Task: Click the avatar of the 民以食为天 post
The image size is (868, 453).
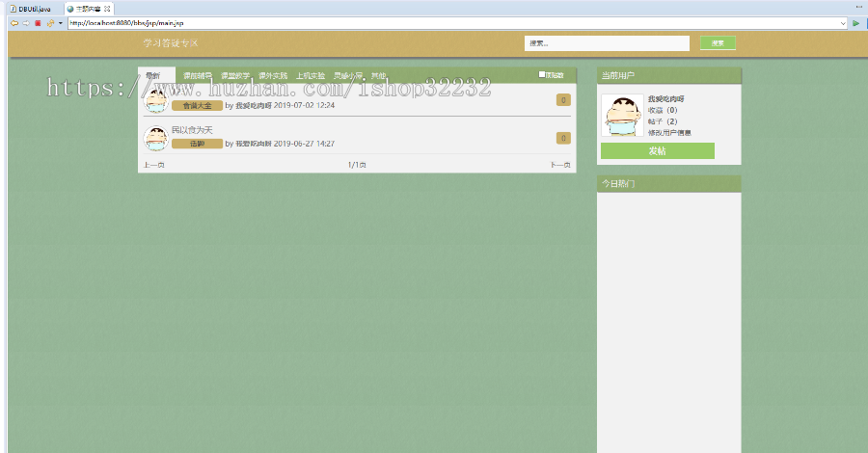Action: (x=156, y=138)
